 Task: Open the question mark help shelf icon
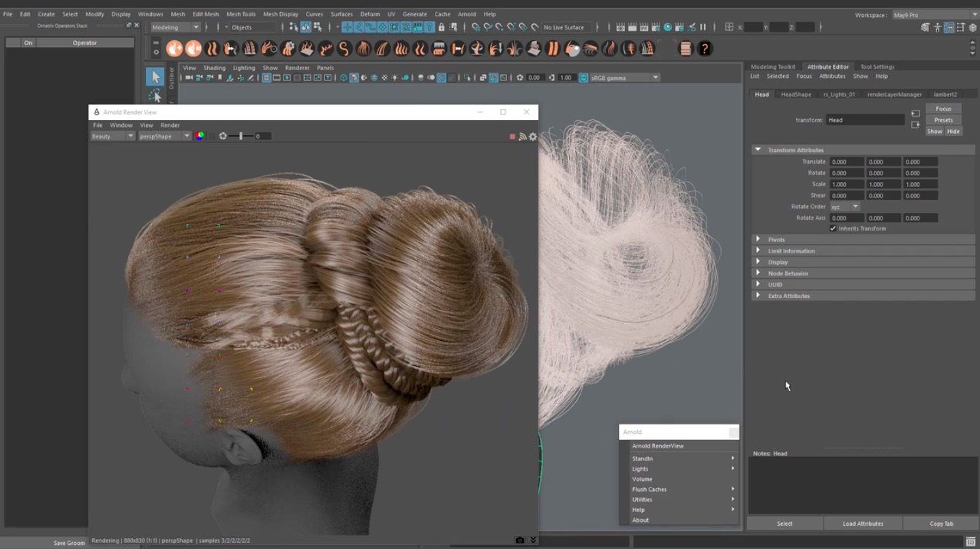(705, 48)
